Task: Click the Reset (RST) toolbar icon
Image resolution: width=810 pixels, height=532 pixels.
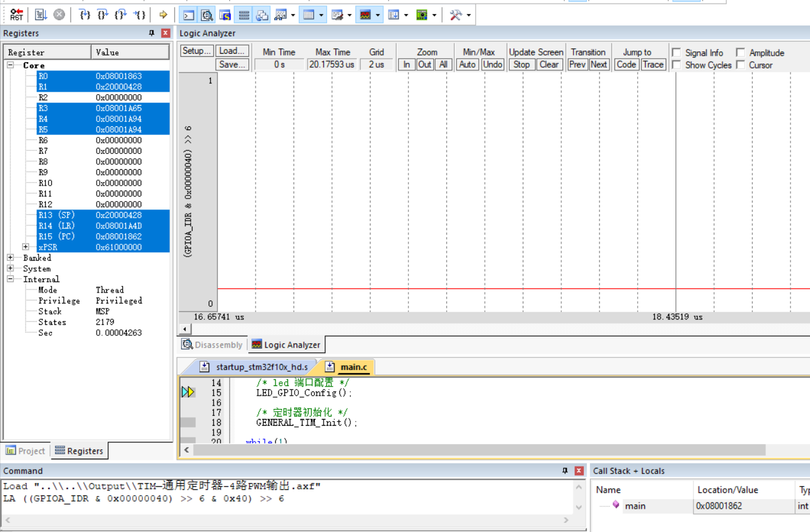Action: [x=16, y=14]
